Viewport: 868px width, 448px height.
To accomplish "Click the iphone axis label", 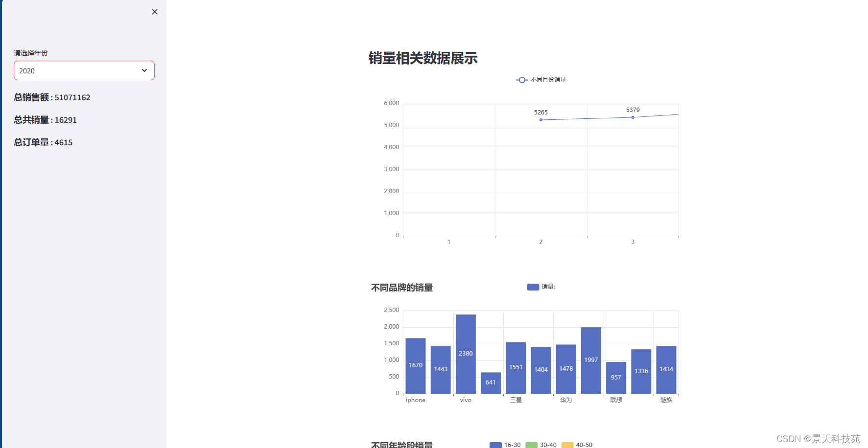I will pos(416,400).
